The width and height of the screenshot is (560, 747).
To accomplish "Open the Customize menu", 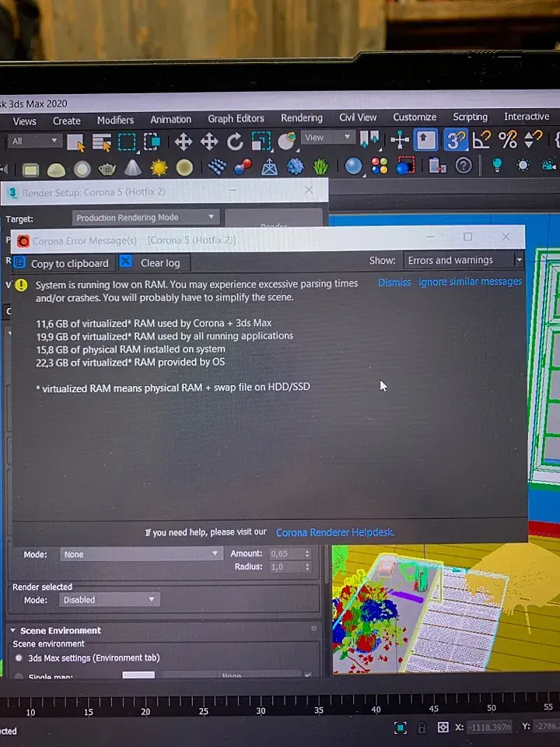I will coord(415,117).
